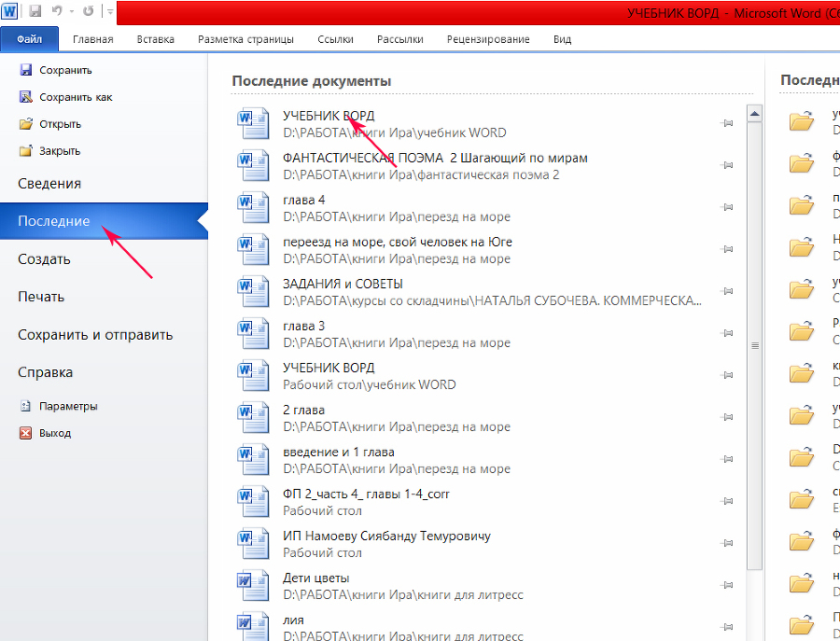
Task: Click the Undo icon
Action: [x=57, y=11]
